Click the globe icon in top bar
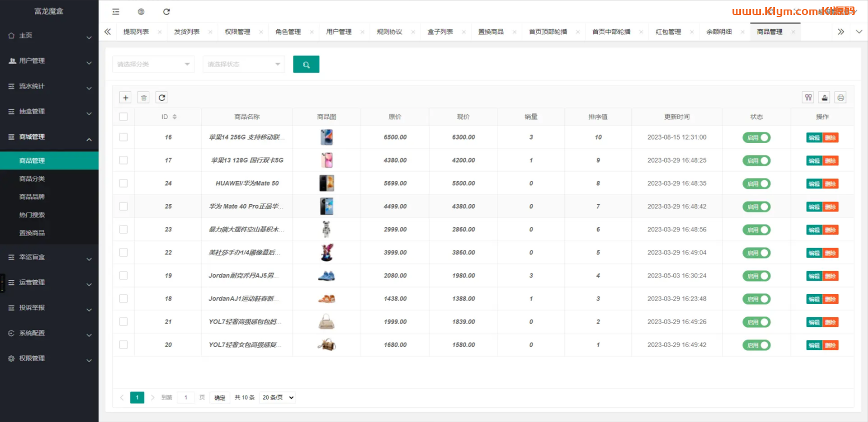 [141, 12]
